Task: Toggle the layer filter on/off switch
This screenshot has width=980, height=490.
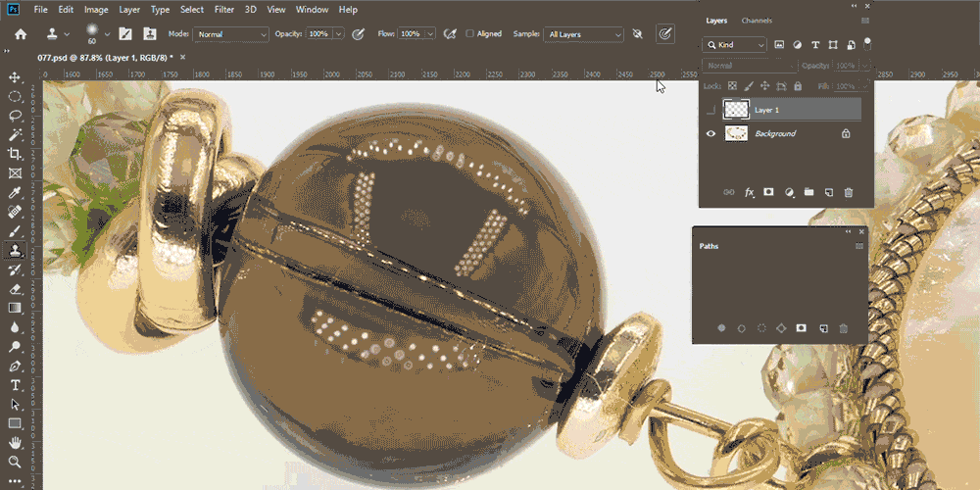Action: pyautogui.click(x=867, y=44)
